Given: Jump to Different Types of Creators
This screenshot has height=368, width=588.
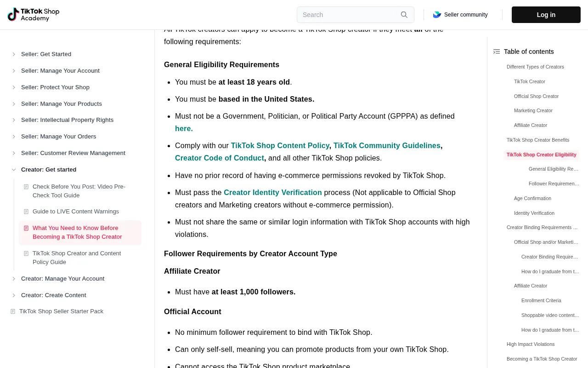Looking at the screenshot, I should coord(535,67).
